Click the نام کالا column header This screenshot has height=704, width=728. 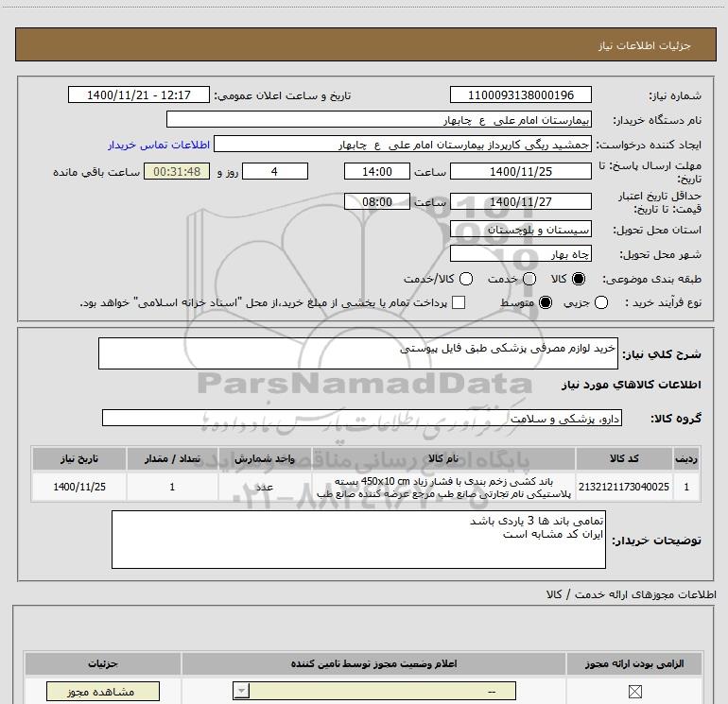point(443,458)
